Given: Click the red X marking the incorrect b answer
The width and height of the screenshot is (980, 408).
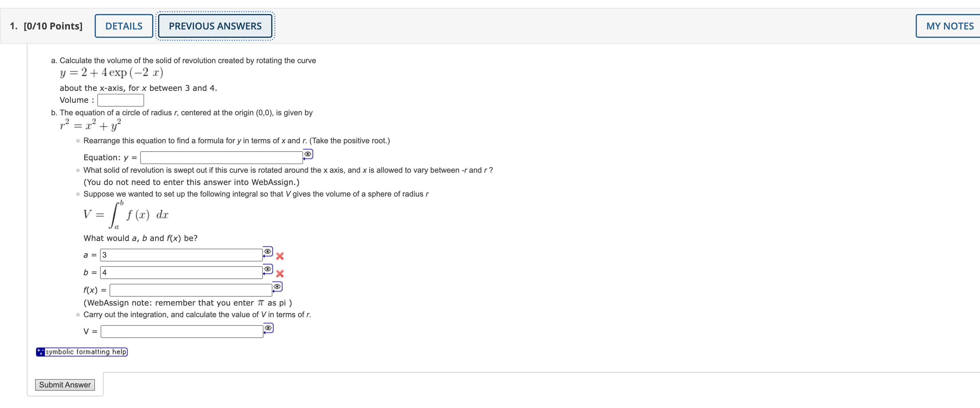Looking at the screenshot, I should (x=280, y=274).
